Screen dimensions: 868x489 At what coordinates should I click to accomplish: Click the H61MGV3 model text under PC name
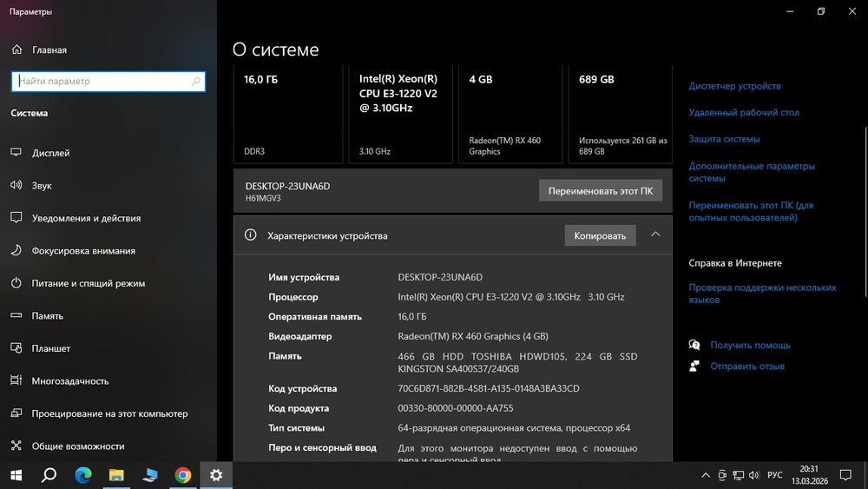pos(263,198)
